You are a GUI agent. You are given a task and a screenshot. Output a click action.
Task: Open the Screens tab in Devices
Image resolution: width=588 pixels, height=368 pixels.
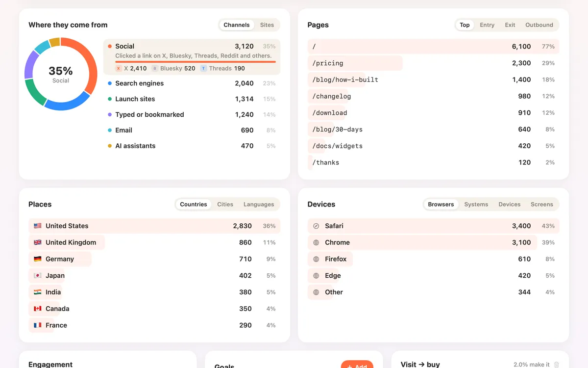point(542,205)
